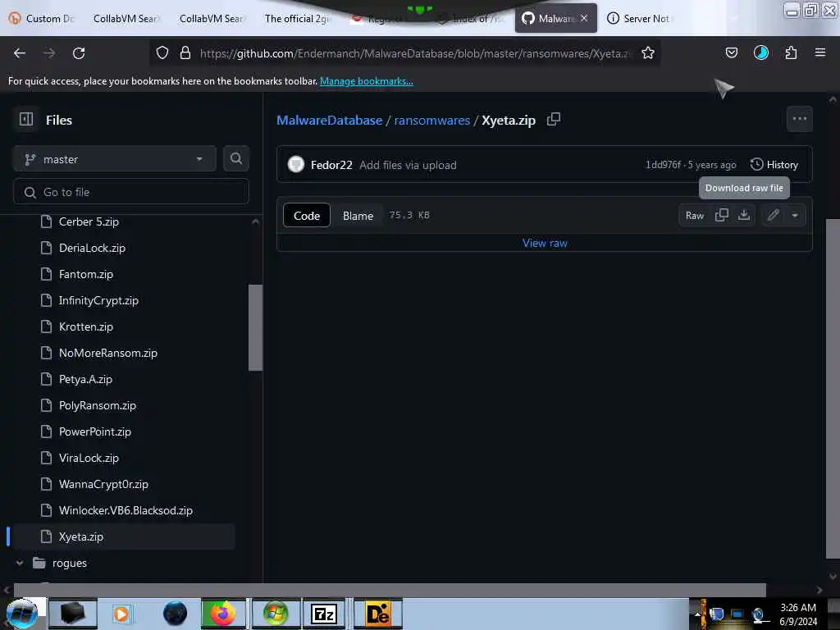Viewport: 840px width, 630px height.
Task: Open the three-dot more options button
Action: tap(799, 119)
